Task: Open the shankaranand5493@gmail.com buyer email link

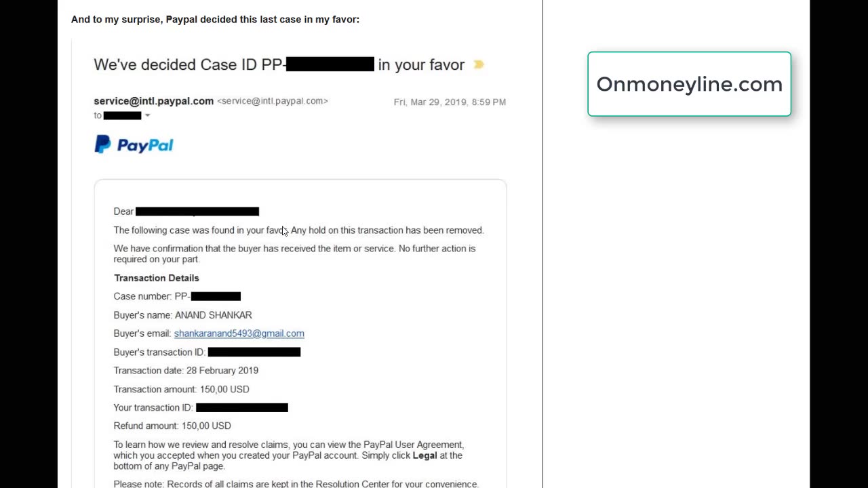Action: (239, 333)
